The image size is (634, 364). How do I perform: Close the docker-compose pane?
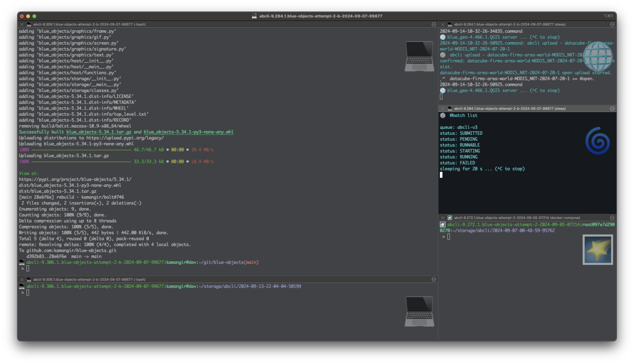[442, 218]
